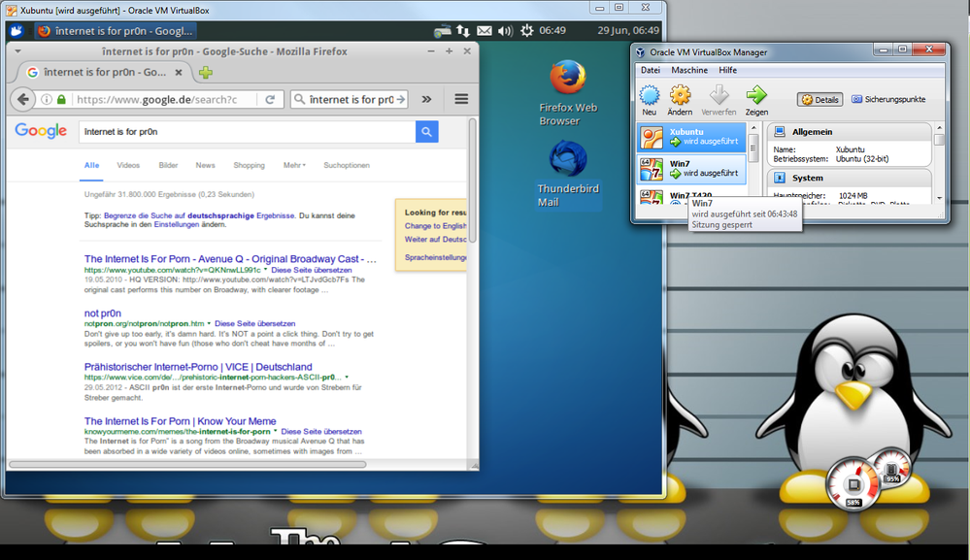This screenshot has width=970, height=560.
Task: Toggle the Details view button
Action: click(819, 100)
